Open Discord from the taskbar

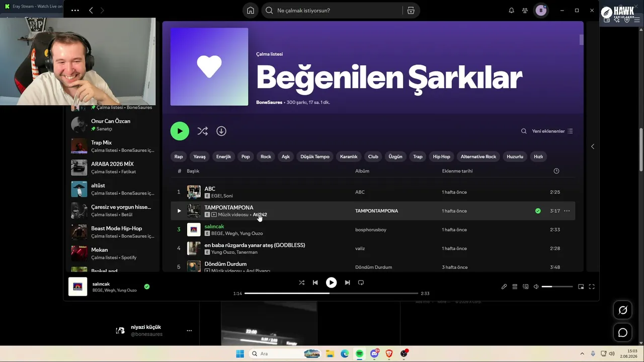(x=374, y=353)
